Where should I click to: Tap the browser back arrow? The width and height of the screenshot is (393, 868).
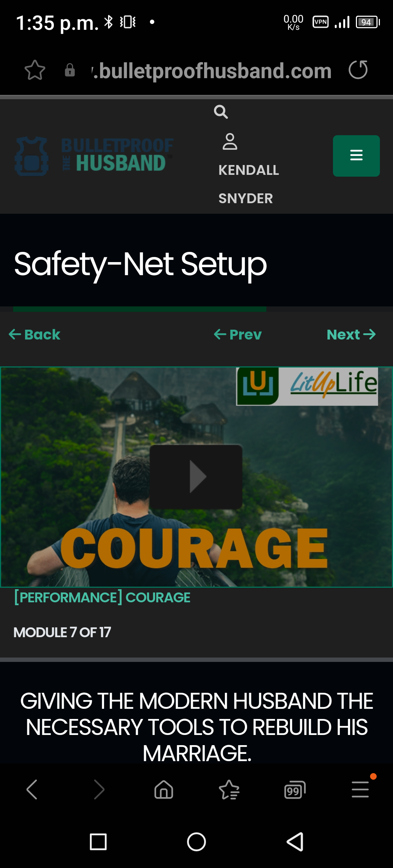coord(32,789)
